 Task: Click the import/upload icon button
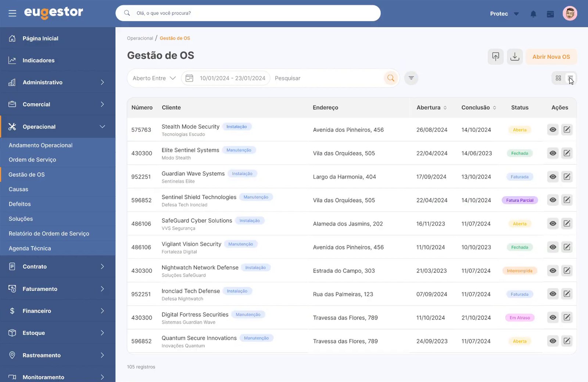495,57
